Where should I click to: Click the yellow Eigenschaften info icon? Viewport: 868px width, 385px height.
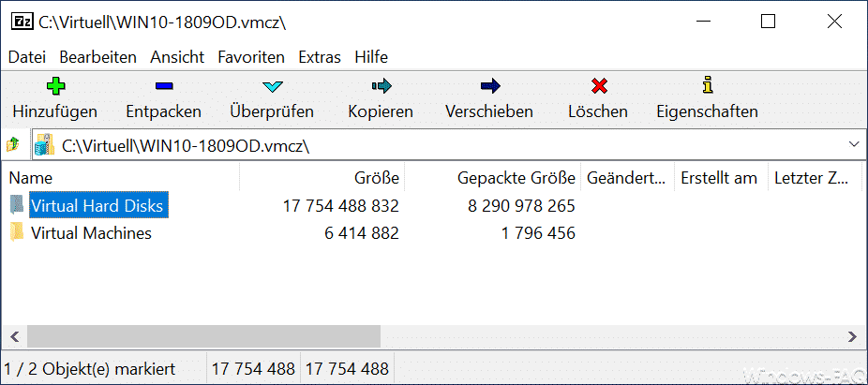(708, 86)
